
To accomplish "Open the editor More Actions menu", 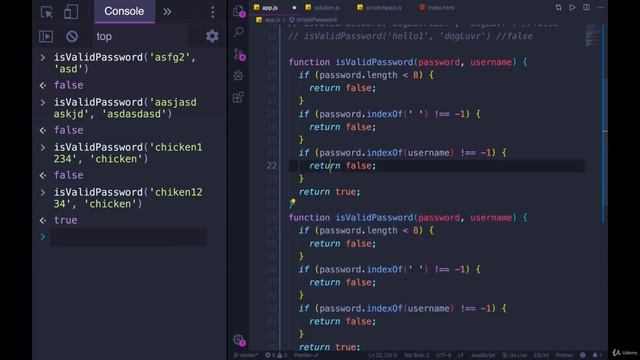I will point(600,7).
